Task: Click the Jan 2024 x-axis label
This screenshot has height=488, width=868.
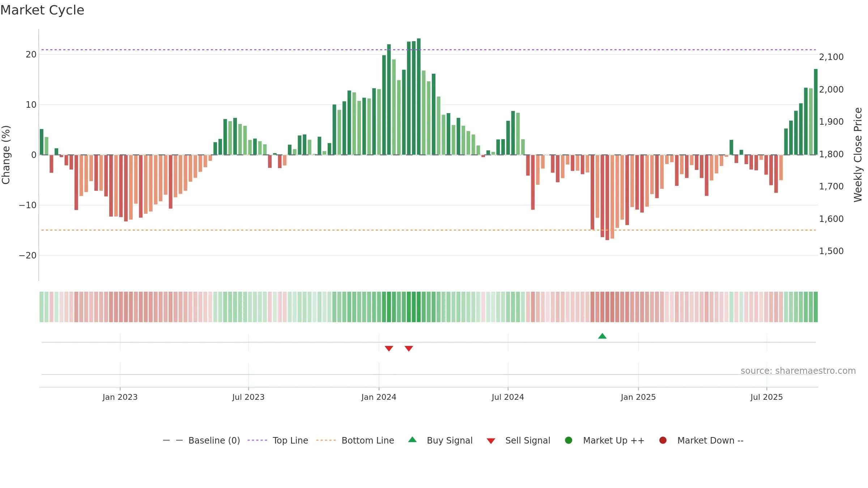Action: pos(379,397)
